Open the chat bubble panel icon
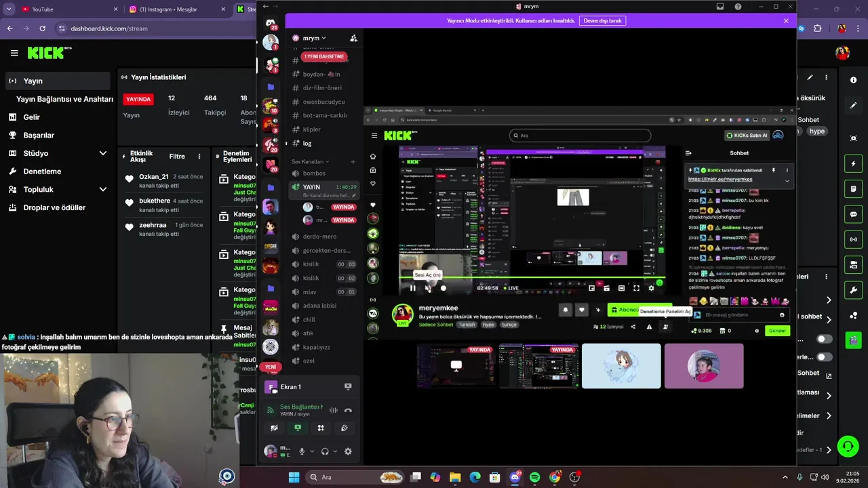This screenshot has height=488, width=868. [853, 214]
